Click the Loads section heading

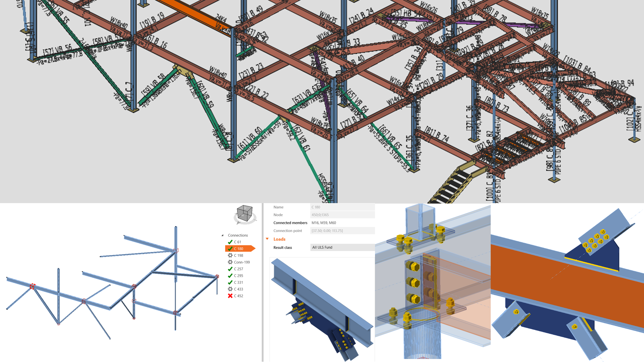[x=279, y=239]
